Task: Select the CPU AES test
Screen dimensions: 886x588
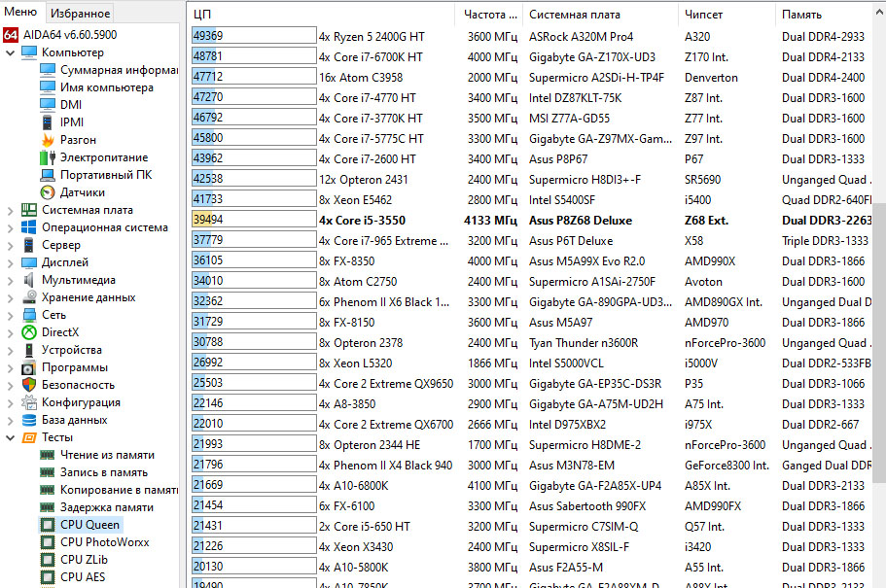Action: 83,577
